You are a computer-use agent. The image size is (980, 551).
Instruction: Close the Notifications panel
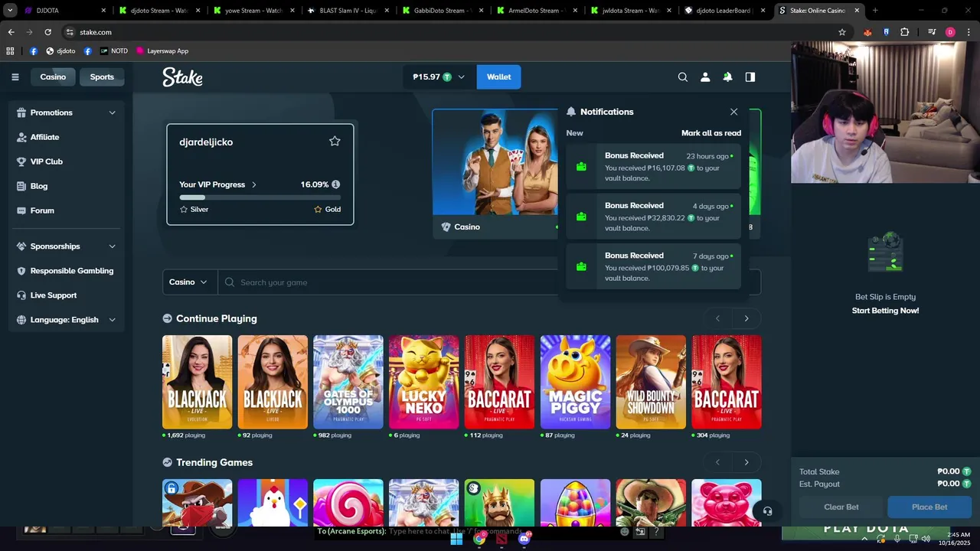coord(734,112)
